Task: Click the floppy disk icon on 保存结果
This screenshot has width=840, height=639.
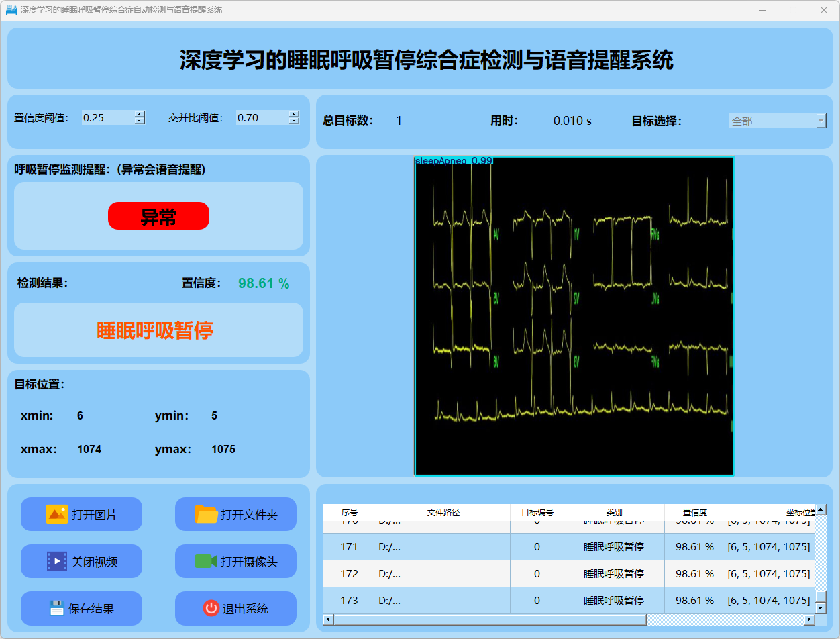Action: (x=56, y=608)
